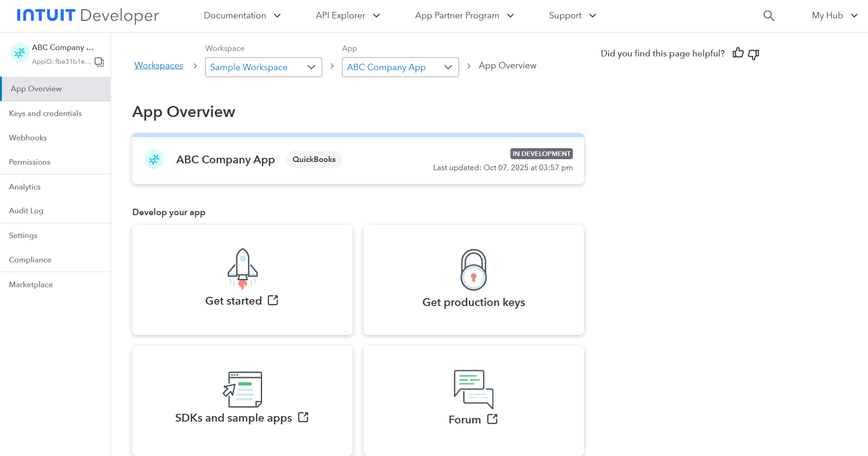Viewport: 868px width, 456px height.
Task: Click the App Overview breadcrumb text
Action: click(x=508, y=66)
